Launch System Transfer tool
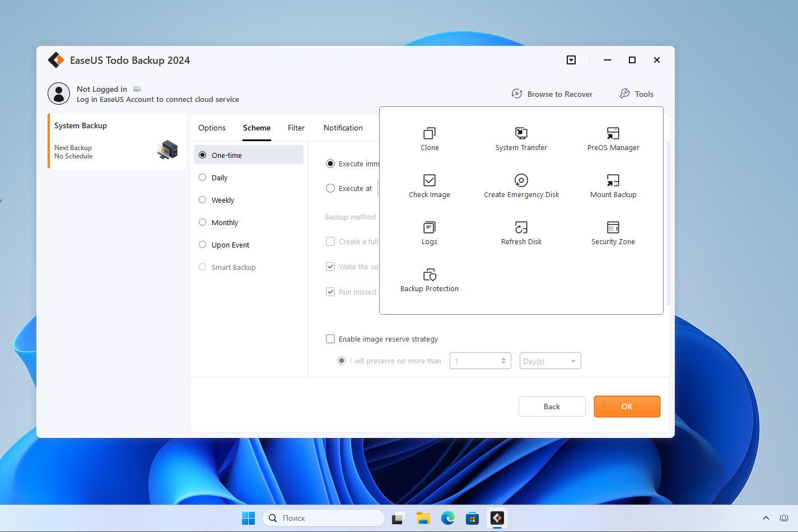This screenshot has width=798, height=532. pos(521,139)
